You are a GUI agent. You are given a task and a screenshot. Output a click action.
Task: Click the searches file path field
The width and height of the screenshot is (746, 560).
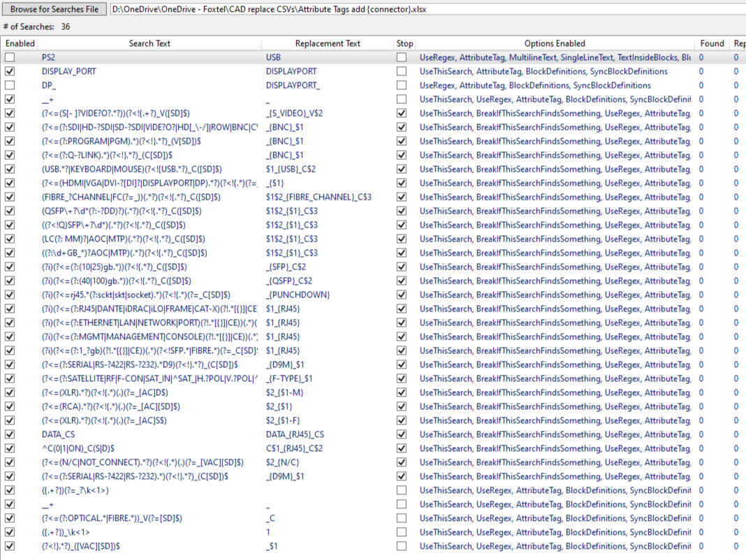point(426,9)
